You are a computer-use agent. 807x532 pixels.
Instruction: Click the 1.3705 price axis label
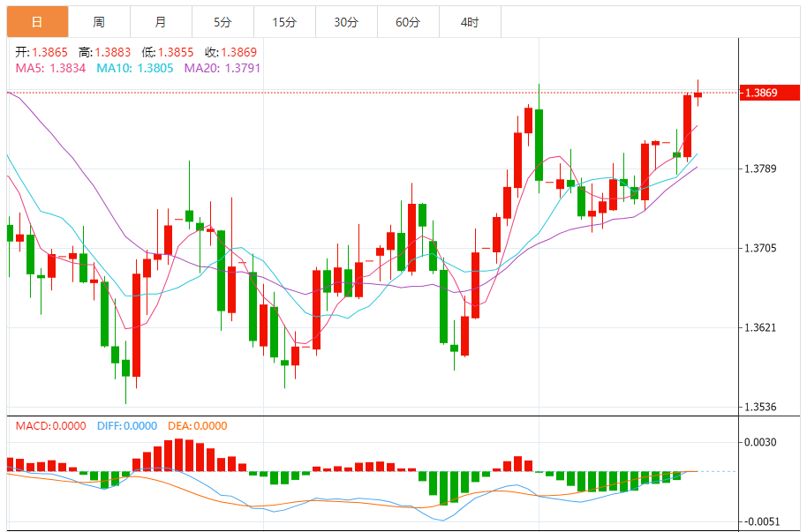761,248
